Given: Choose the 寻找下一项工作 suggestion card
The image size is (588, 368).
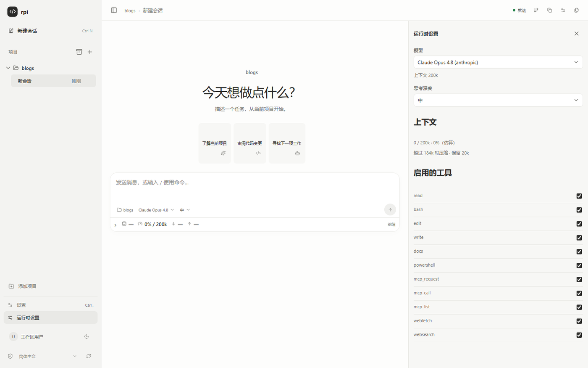Looking at the screenshot, I should [287, 143].
